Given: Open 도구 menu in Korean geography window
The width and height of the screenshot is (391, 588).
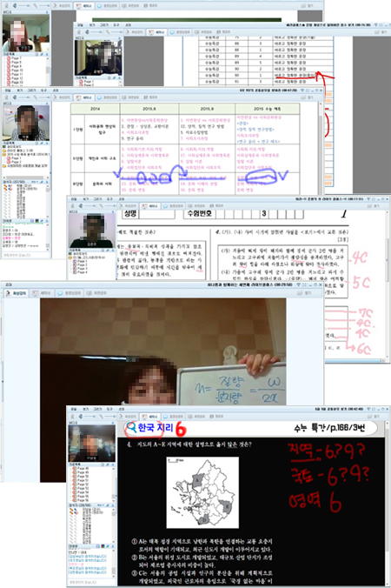Looking at the screenshot, I should coord(109,409).
